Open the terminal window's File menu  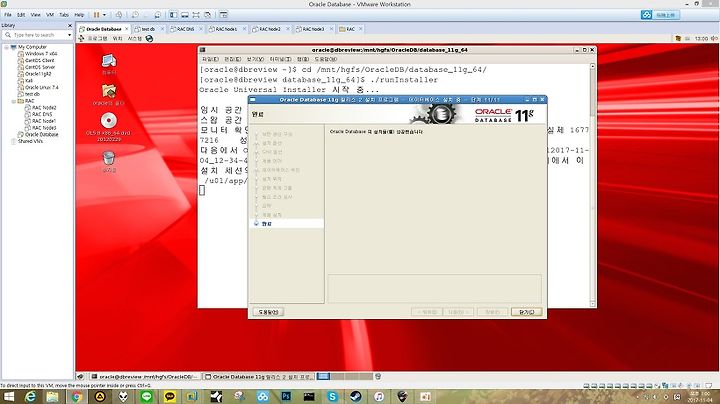pos(210,59)
